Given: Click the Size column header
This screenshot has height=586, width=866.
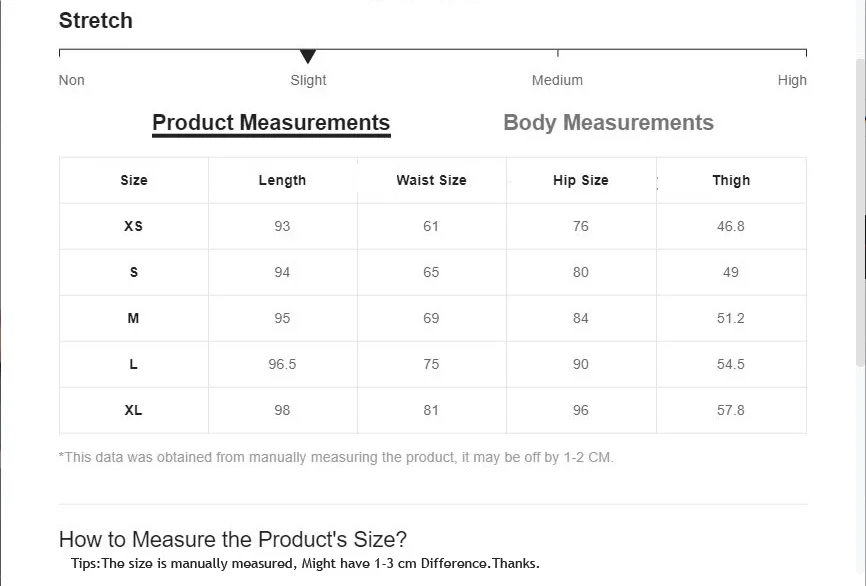Looking at the screenshot, I should tap(134, 180).
